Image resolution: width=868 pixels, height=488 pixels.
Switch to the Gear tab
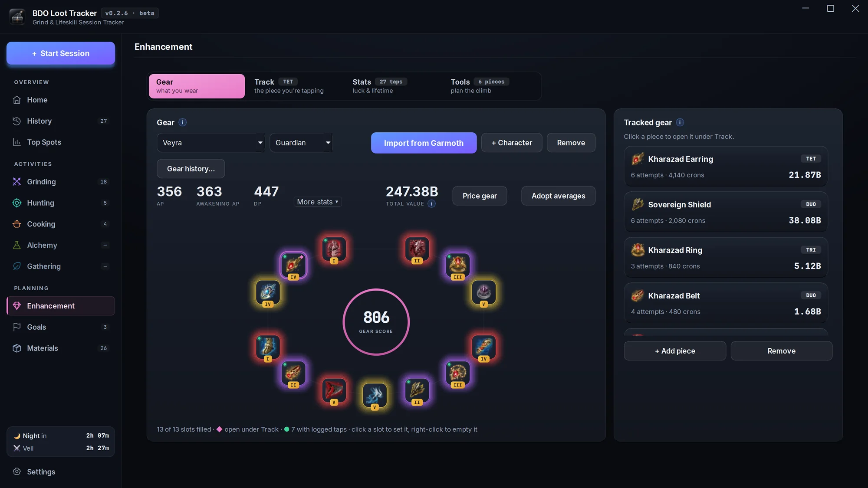(x=197, y=86)
